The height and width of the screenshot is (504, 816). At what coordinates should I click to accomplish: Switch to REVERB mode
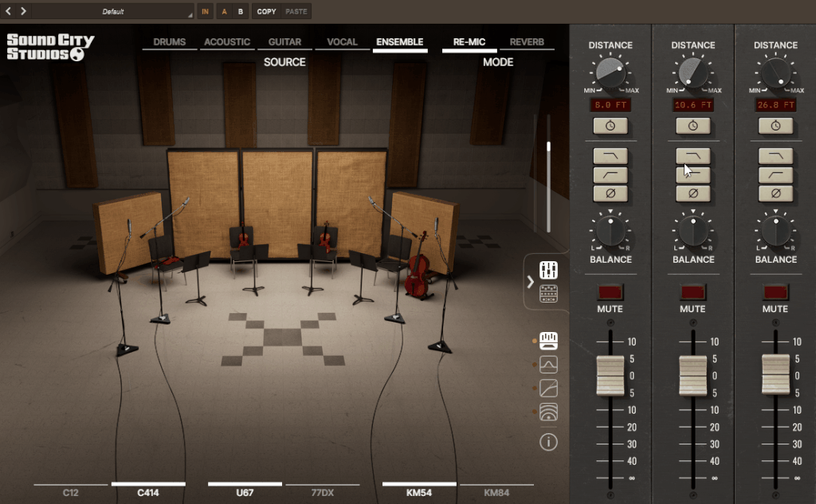click(x=527, y=42)
